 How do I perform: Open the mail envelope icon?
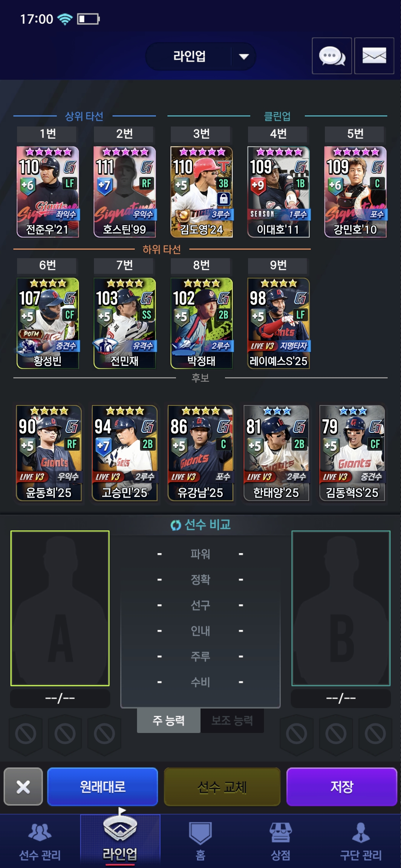click(374, 56)
